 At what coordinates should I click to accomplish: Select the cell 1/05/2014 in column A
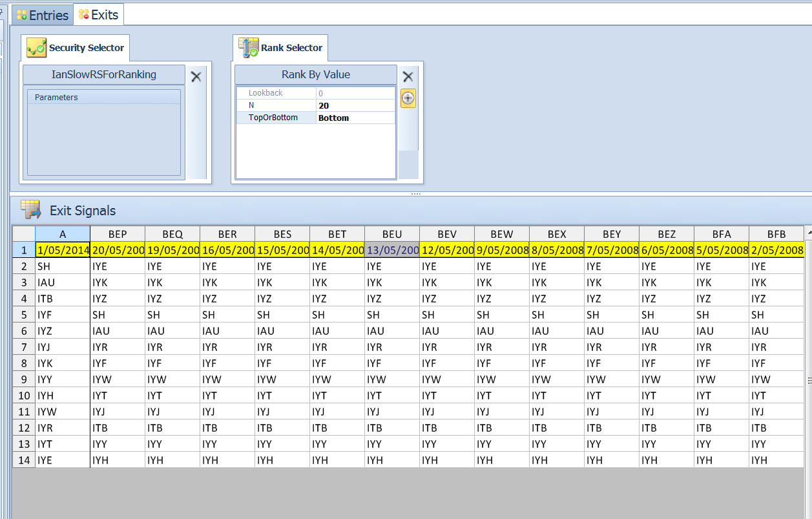coord(63,250)
